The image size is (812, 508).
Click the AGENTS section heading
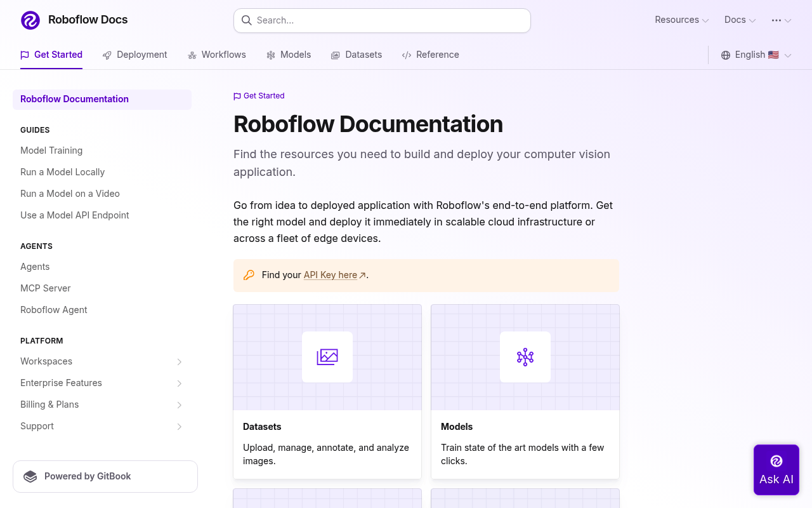[x=36, y=246]
